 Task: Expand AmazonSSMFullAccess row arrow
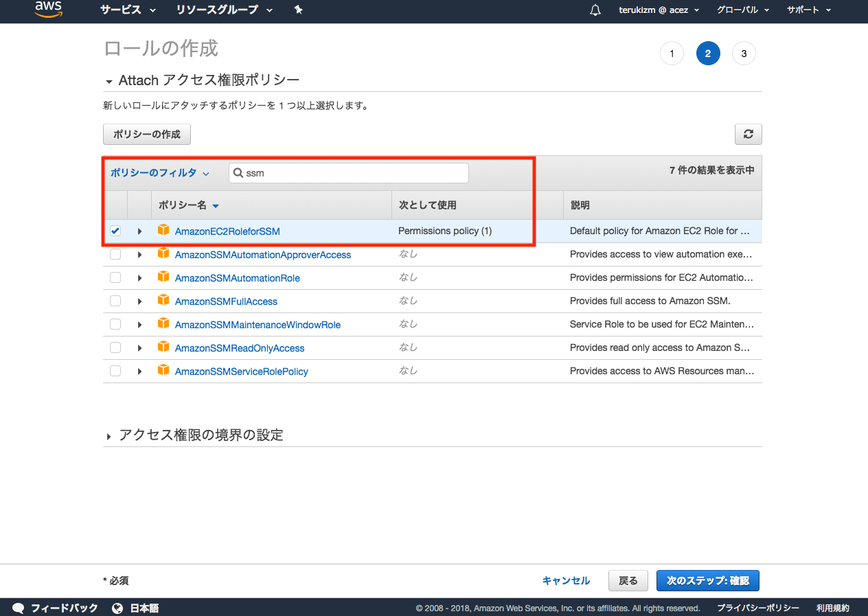tap(139, 301)
